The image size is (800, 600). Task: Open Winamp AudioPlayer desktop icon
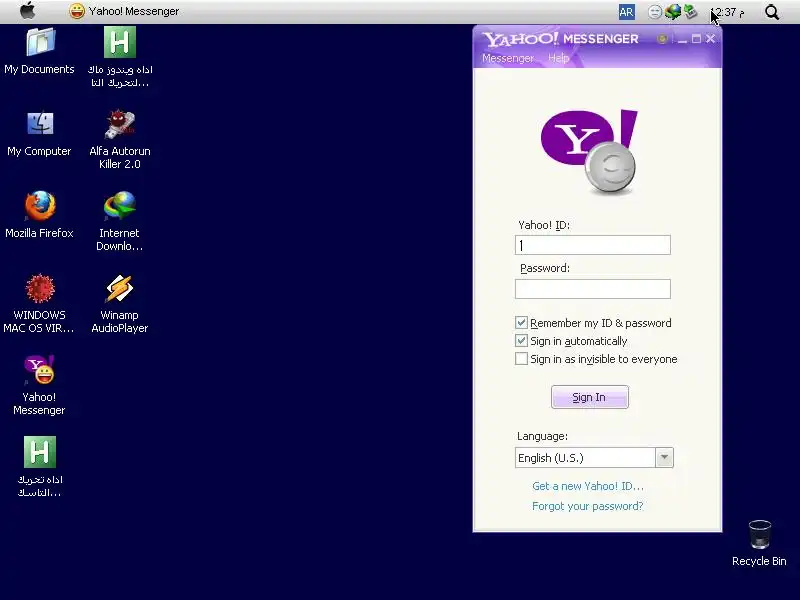(x=120, y=288)
